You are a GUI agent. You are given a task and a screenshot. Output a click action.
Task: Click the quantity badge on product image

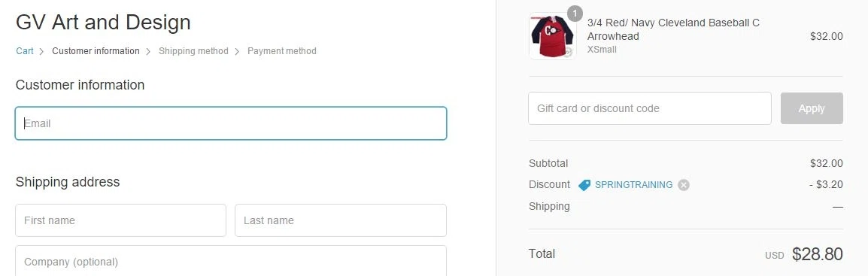(x=575, y=14)
